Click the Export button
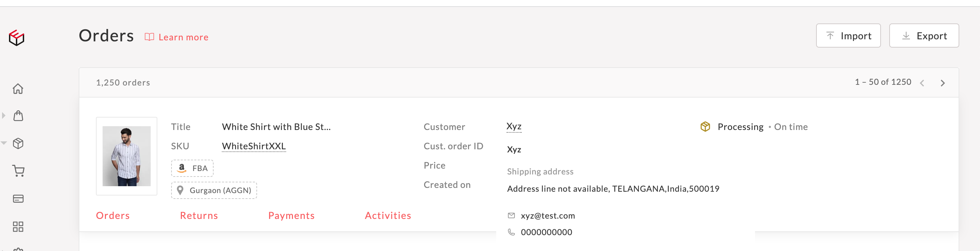Image resolution: width=980 pixels, height=251 pixels. pyautogui.click(x=924, y=36)
